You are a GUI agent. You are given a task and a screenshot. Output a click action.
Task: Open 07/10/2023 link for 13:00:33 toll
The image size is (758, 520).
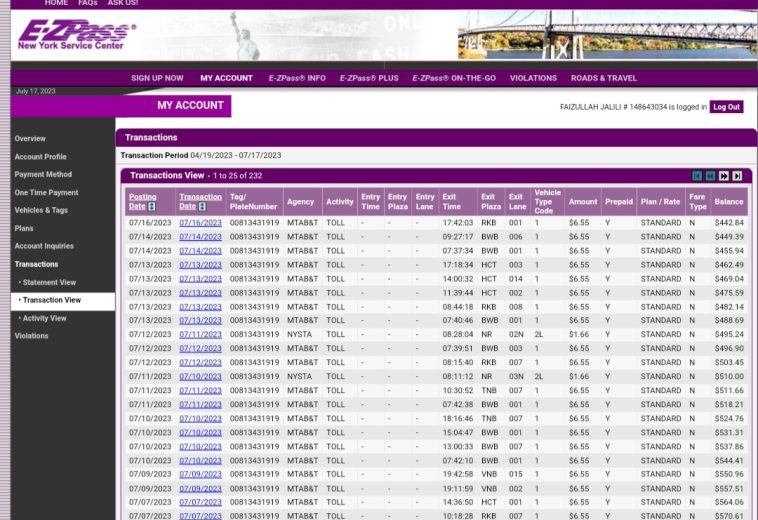point(200,447)
